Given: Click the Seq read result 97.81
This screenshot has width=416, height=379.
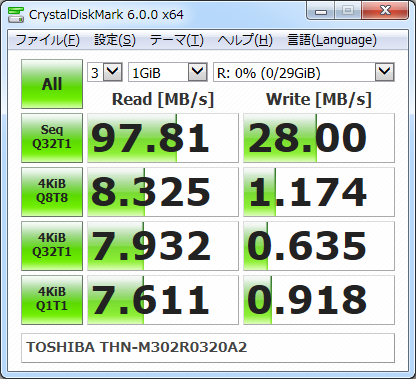Looking at the screenshot, I should point(163,138).
